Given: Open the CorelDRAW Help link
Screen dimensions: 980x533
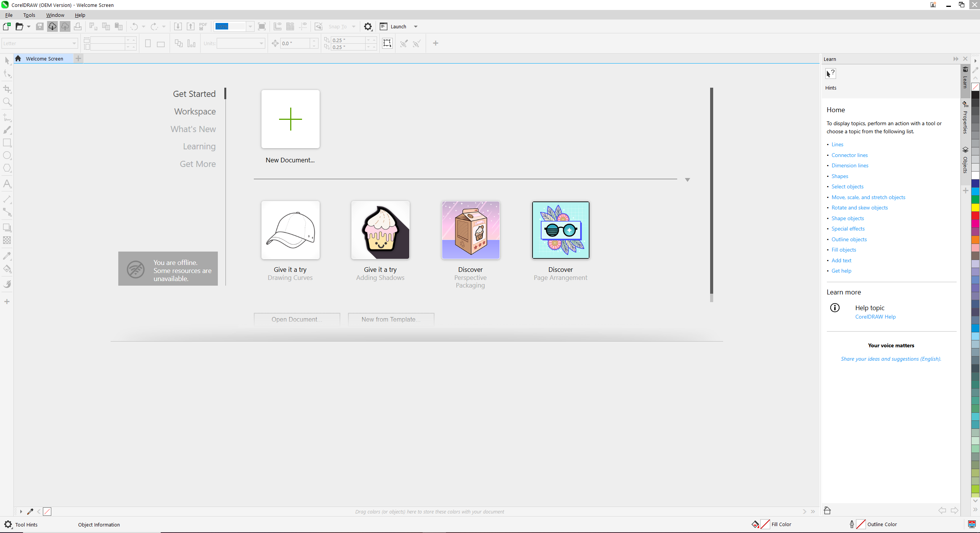Looking at the screenshot, I should pyautogui.click(x=875, y=317).
